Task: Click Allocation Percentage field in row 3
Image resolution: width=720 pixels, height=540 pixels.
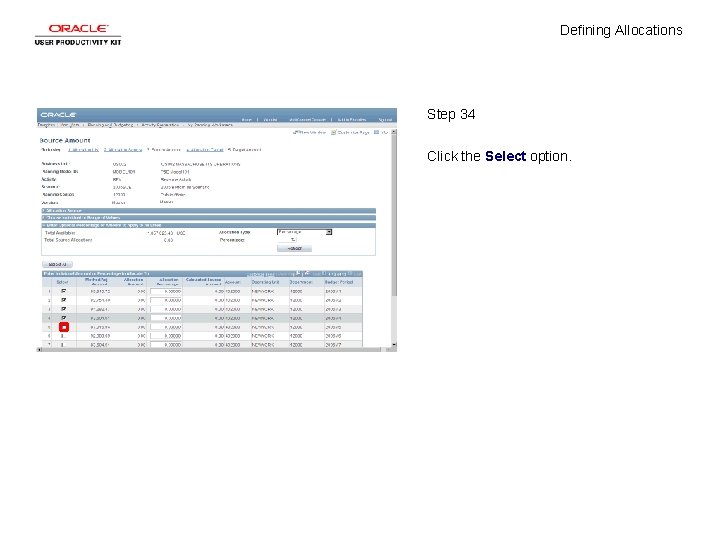Action: click(166, 309)
